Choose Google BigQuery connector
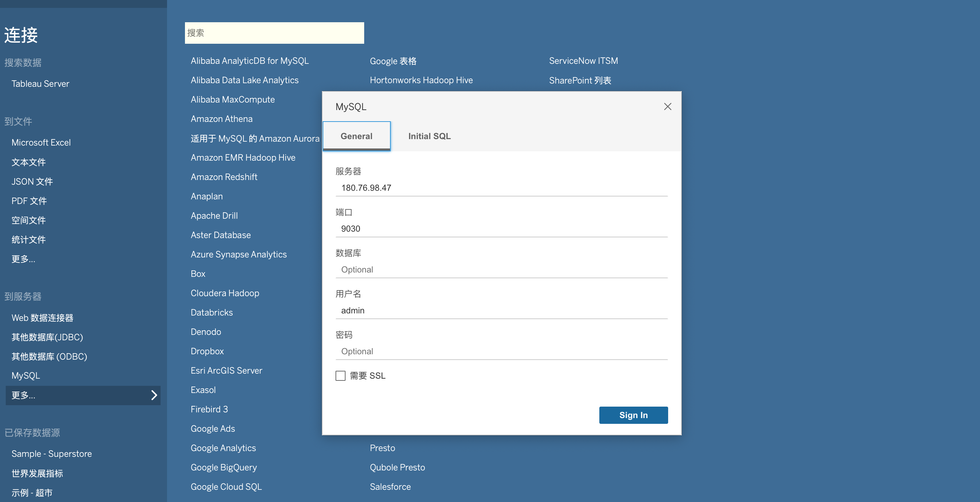 (224, 468)
